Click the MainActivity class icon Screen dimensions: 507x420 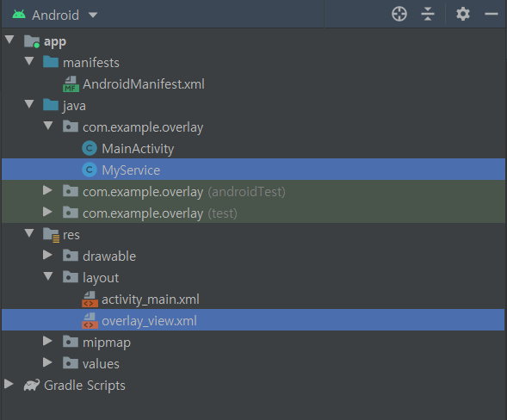pyautogui.click(x=90, y=148)
